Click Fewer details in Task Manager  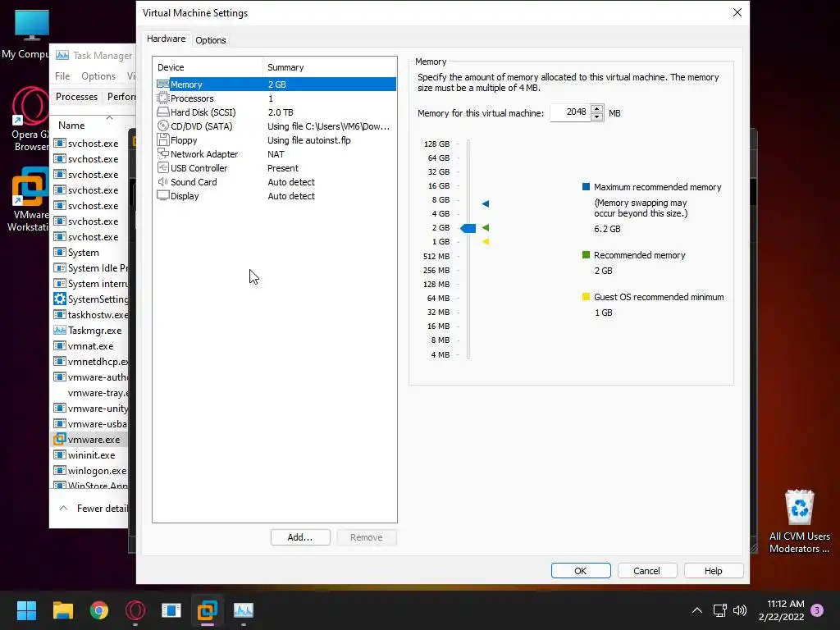(x=94, y=509)
